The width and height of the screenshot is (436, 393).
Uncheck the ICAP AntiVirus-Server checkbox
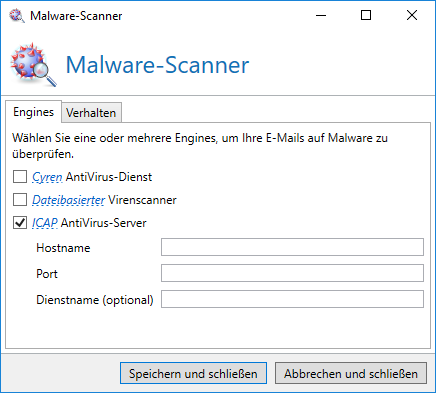coord(20,223)
